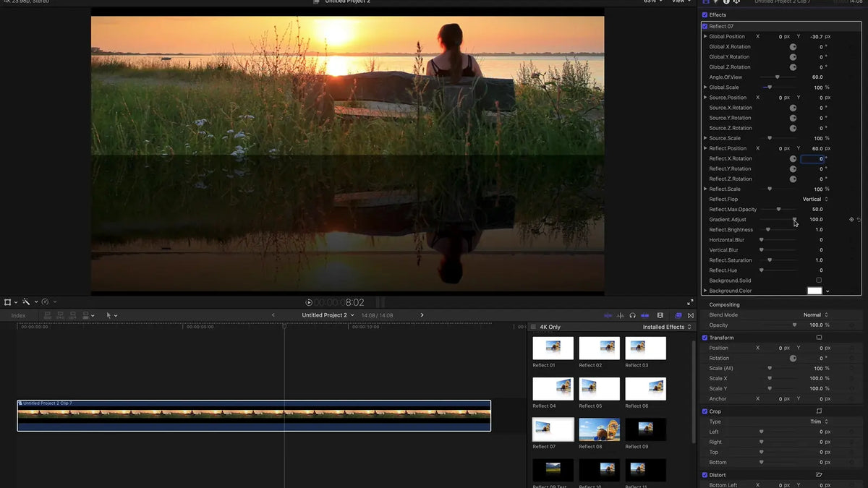
Task: Click Global.X.Rotation dial
Action: point(793,47)
